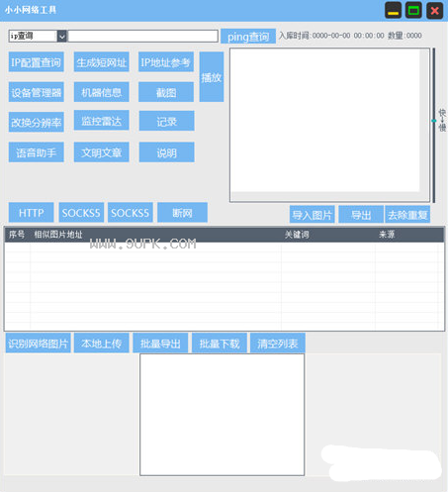Adjust the 快/慢 speed slider
This screenshot has width=448, height=492.
pos(434,121)
